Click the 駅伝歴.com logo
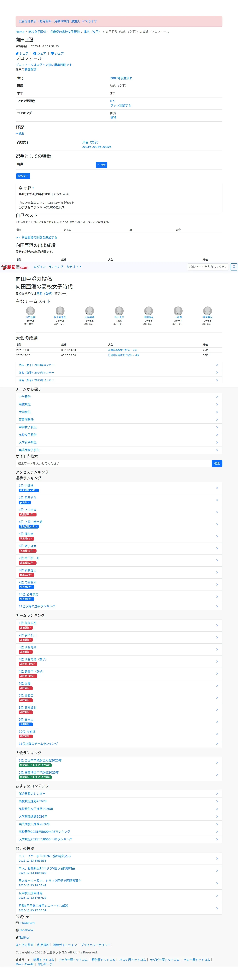238x980 pixels. click(15, 267)
